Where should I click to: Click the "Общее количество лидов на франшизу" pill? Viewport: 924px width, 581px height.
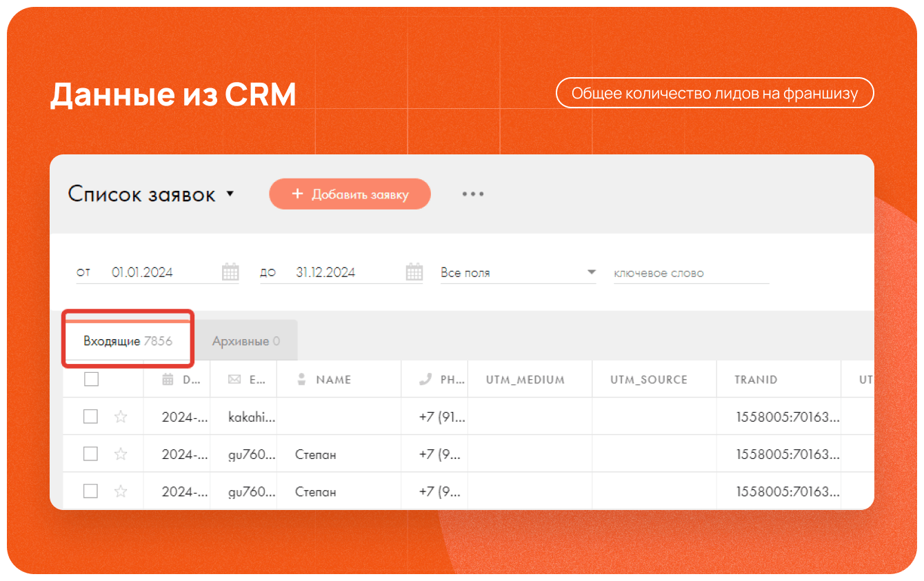714,93
